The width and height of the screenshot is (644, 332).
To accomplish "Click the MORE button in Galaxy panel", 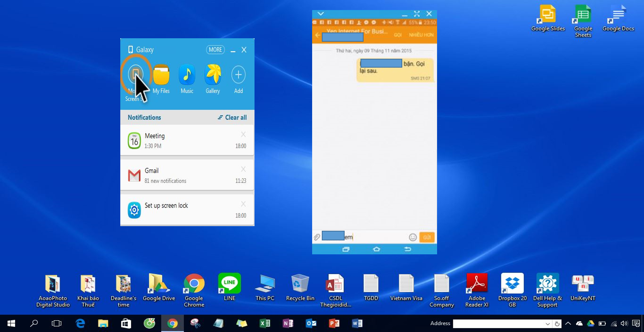I will click(x=215, y=49).
